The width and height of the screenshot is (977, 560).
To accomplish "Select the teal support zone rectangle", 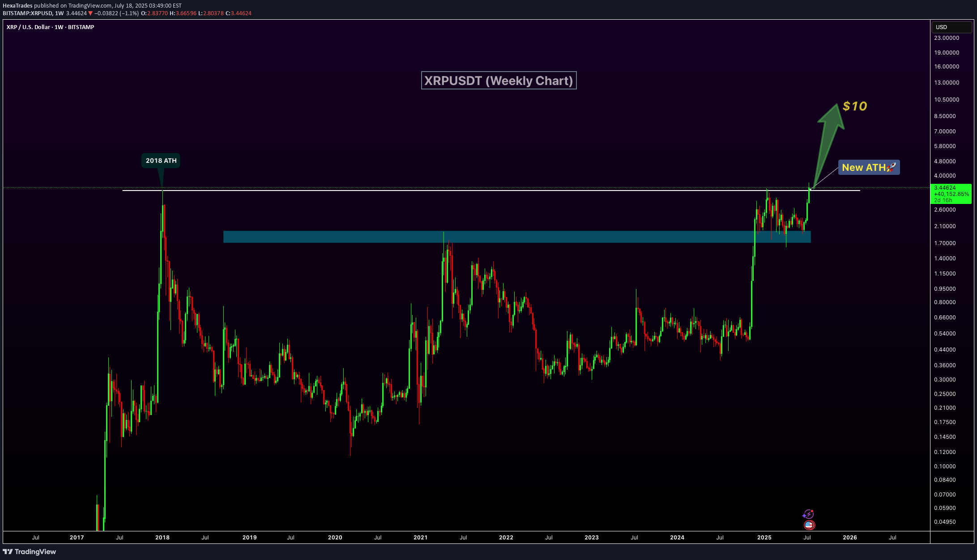I will coord(517,237).
